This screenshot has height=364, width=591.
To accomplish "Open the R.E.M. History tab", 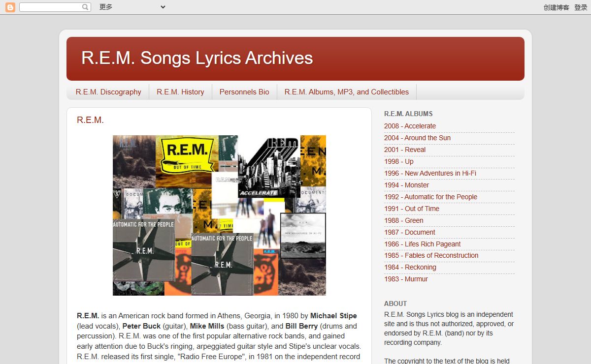I will click(180, 92).
